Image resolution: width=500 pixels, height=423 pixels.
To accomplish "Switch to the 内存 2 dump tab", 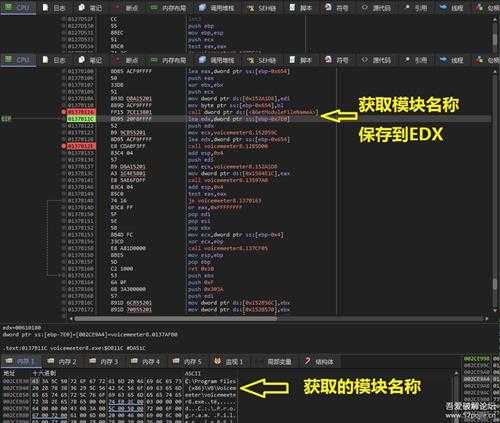I will tap(62, 361).
